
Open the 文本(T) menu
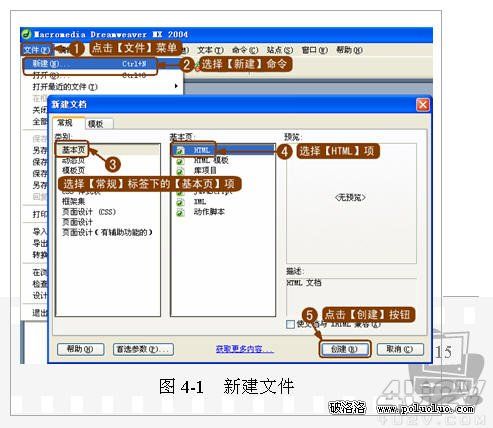(210, 50)
